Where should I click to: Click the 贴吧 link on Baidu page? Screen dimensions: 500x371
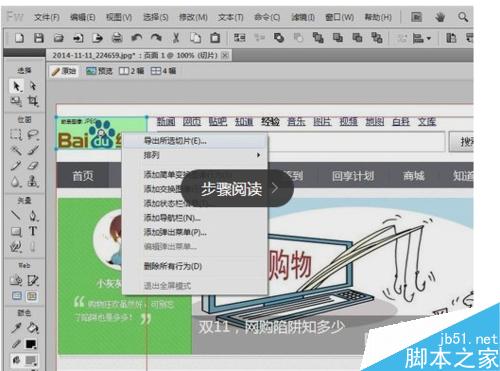(x=218, y=122)
